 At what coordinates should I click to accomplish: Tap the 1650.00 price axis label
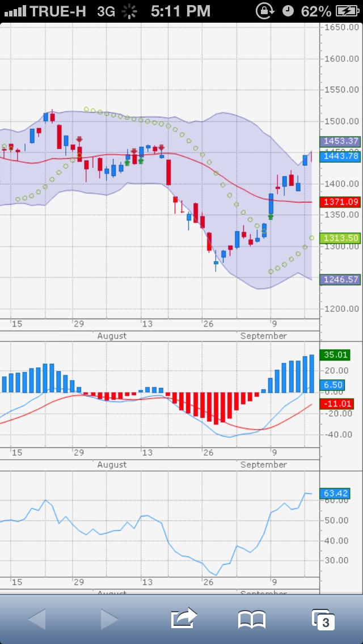pos(341,28)
